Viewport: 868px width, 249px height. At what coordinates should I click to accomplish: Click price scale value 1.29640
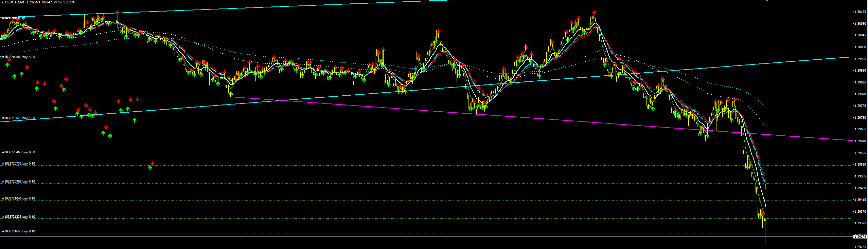[860, 141]
